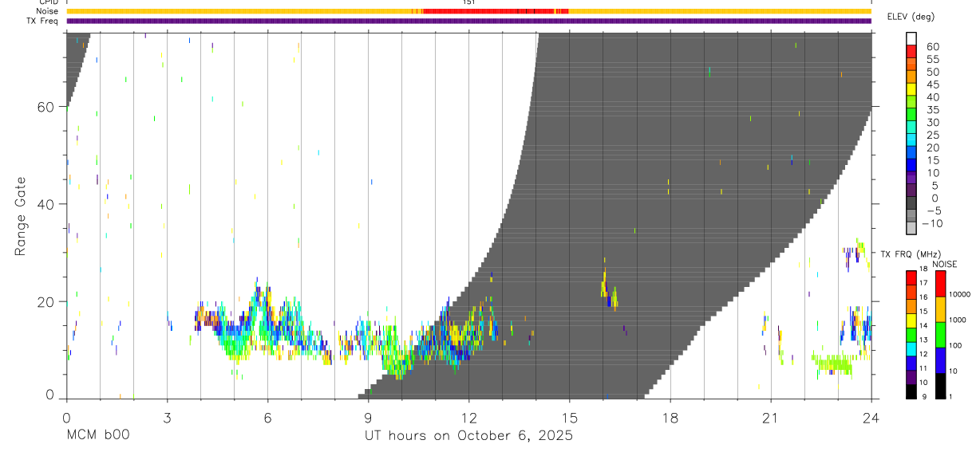980x452 pixels.
Task: Click the "14" label on the TX FRQ scale
Action: click(x=923, y=326)
